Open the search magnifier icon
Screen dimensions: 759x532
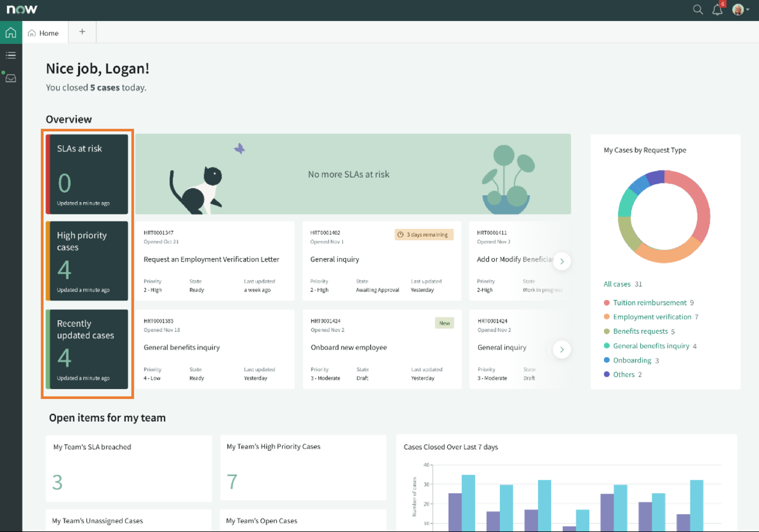point(697,9)
